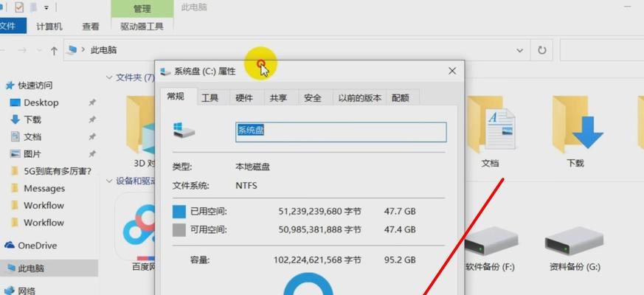The width and height of the screenshot is (644, 295).
Task: Collapse the 设备和驱动器 group
Action: [109, 181]
